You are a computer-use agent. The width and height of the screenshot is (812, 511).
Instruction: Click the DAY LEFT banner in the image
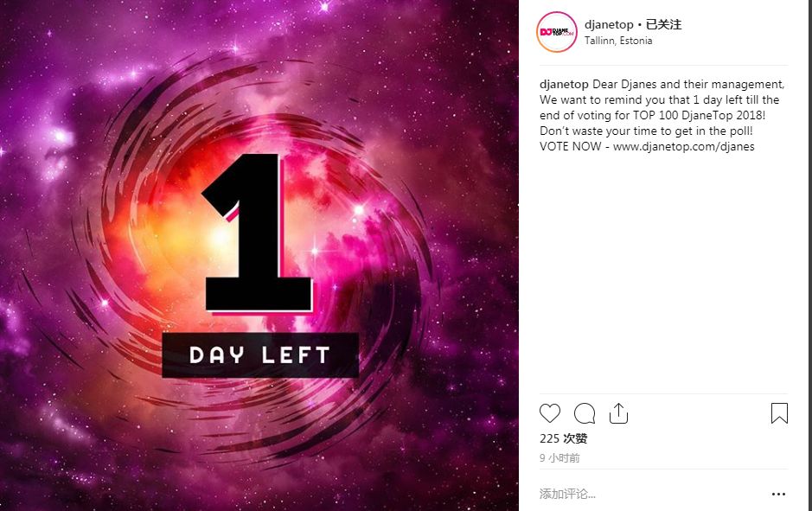click(260, 355)
